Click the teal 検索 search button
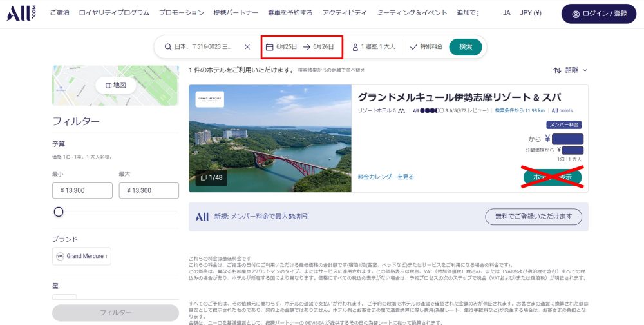 tap(466, 47)
